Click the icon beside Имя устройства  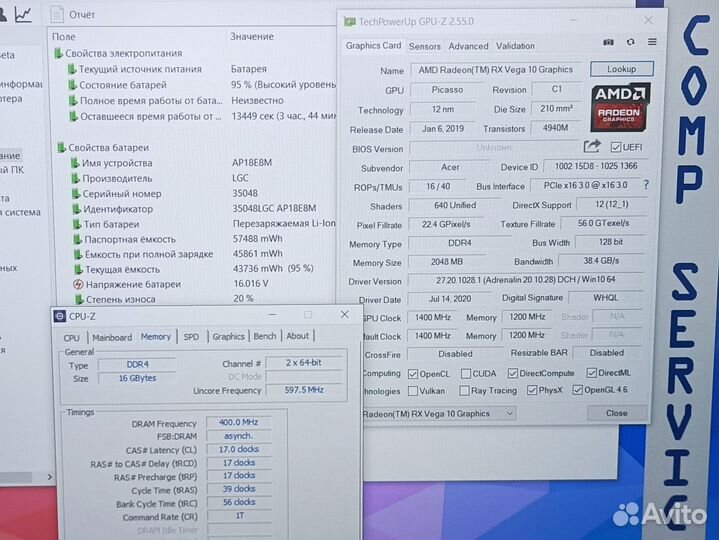point(75,163)
